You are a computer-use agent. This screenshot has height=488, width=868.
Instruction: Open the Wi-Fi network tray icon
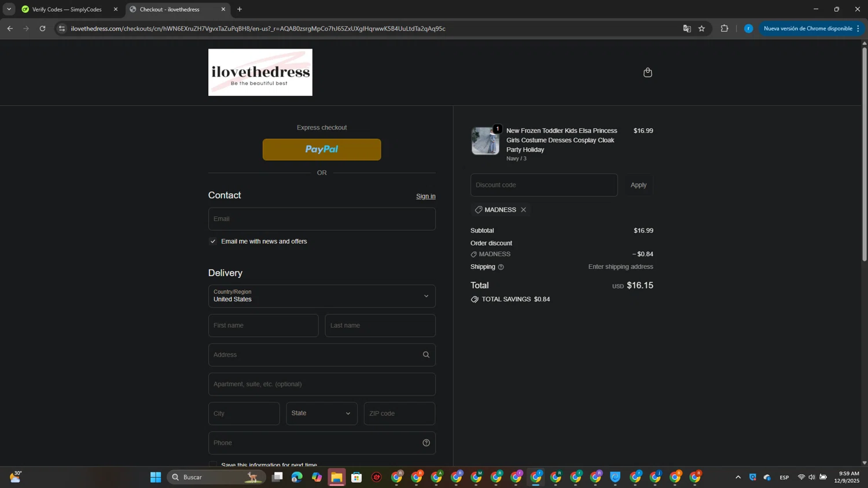pos(801,477)
